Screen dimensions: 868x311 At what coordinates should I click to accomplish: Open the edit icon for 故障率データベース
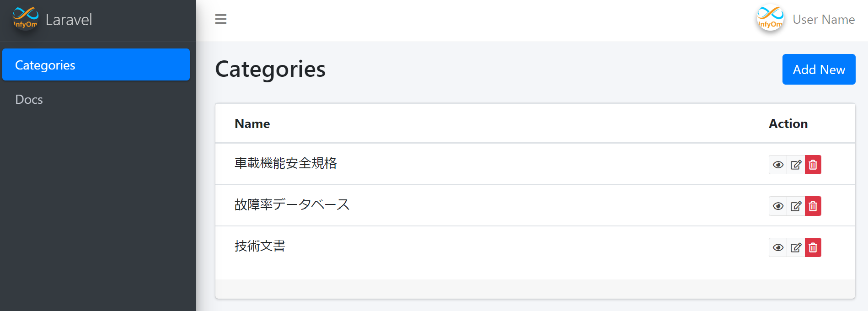[795, 206]
